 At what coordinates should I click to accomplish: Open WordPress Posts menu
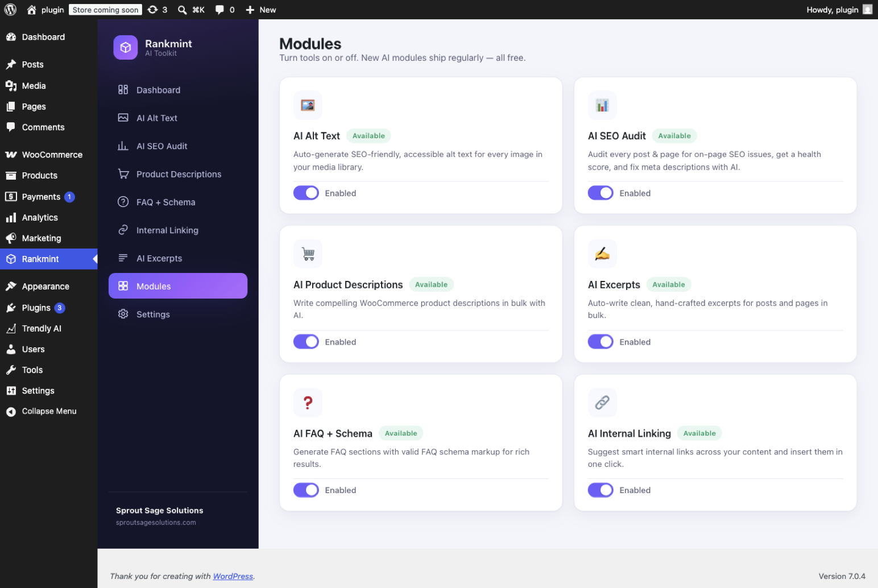(x=48, y=64)
